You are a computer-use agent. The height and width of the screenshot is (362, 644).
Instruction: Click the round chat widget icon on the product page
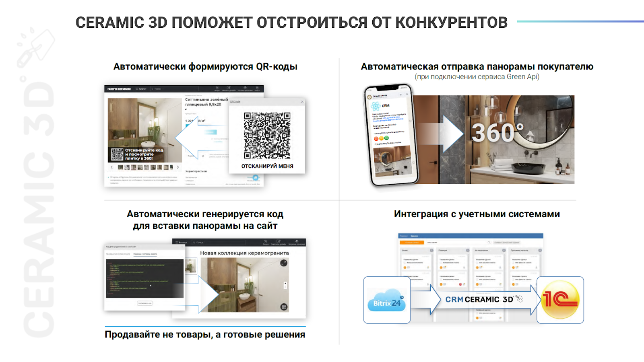pyautogui.click(x=256, y=177)
